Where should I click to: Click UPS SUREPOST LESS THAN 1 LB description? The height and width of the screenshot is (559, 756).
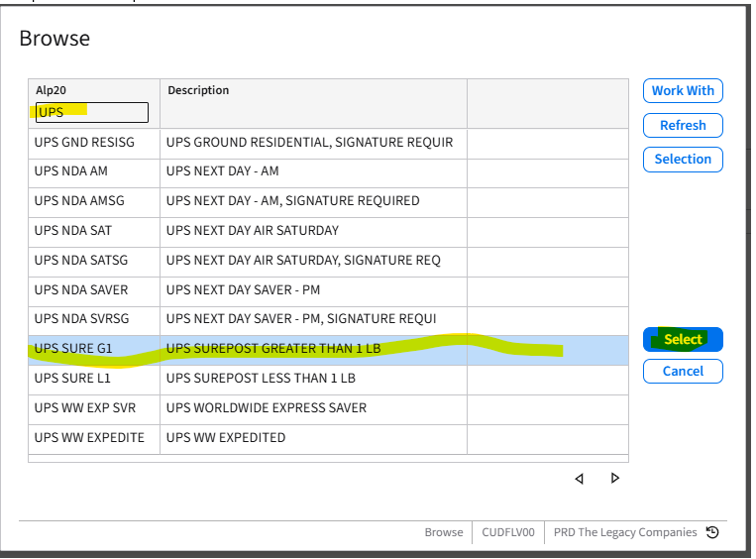tap(261, 379)
